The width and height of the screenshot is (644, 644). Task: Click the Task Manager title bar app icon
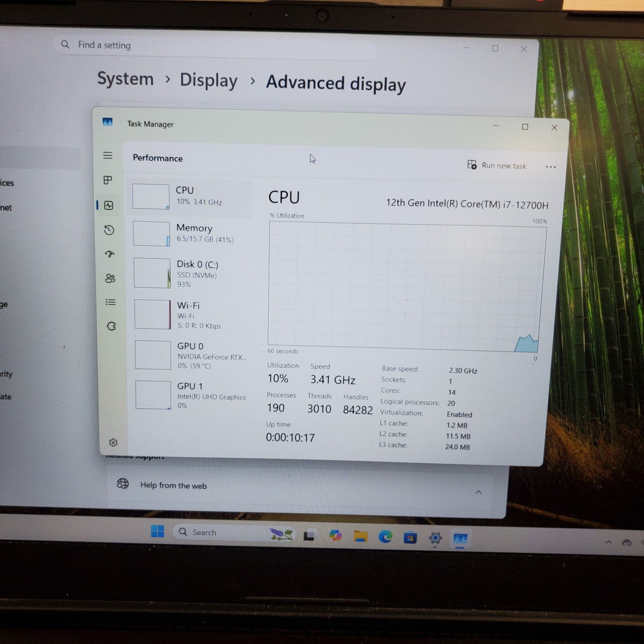pyautogui.click(x=107, y=122)
